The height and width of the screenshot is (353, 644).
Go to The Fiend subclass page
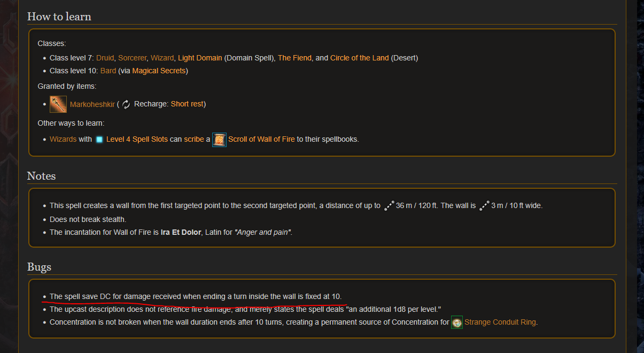point(294,58)
